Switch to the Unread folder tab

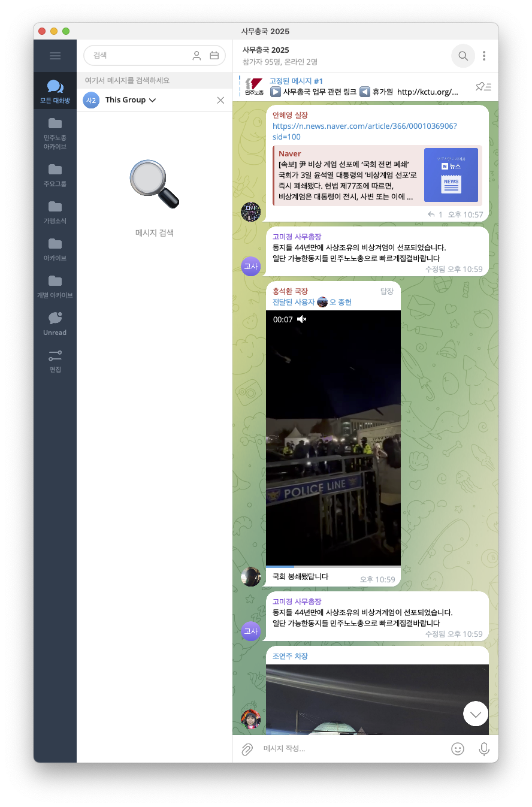pyautogui.click(x=55, y=324)
